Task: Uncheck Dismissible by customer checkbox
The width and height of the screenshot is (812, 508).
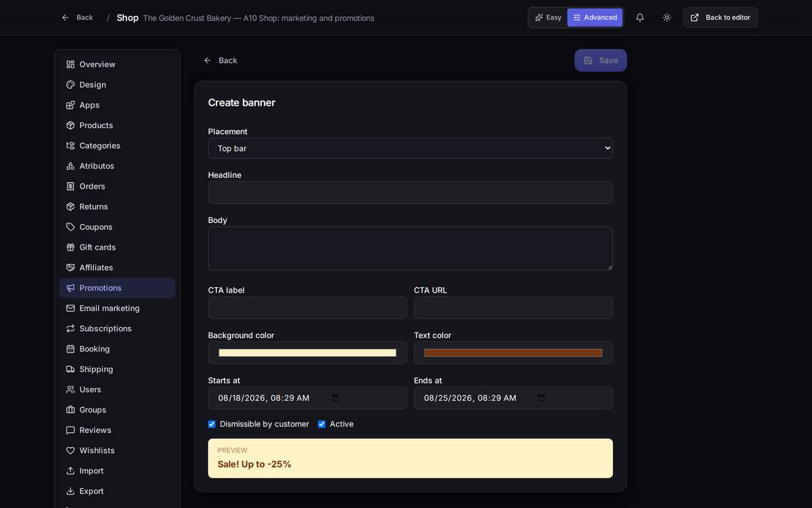Action: pos(212,424)
